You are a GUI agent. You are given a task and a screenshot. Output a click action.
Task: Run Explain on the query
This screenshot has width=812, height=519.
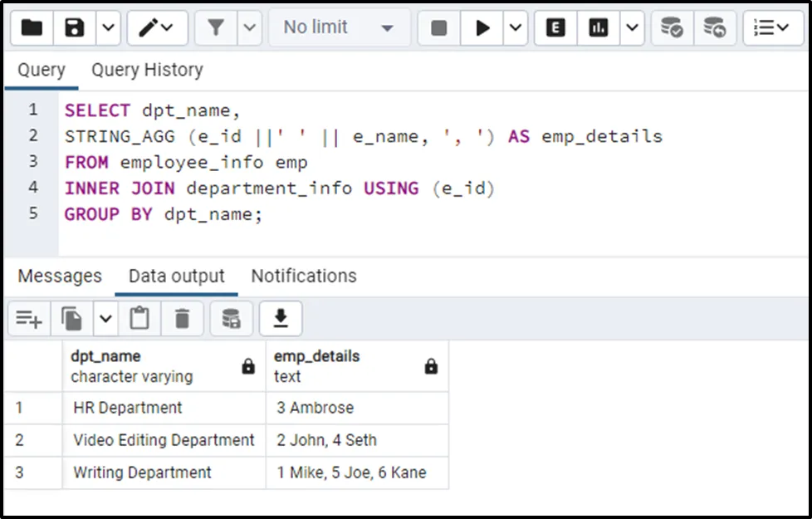click(555, 27)
